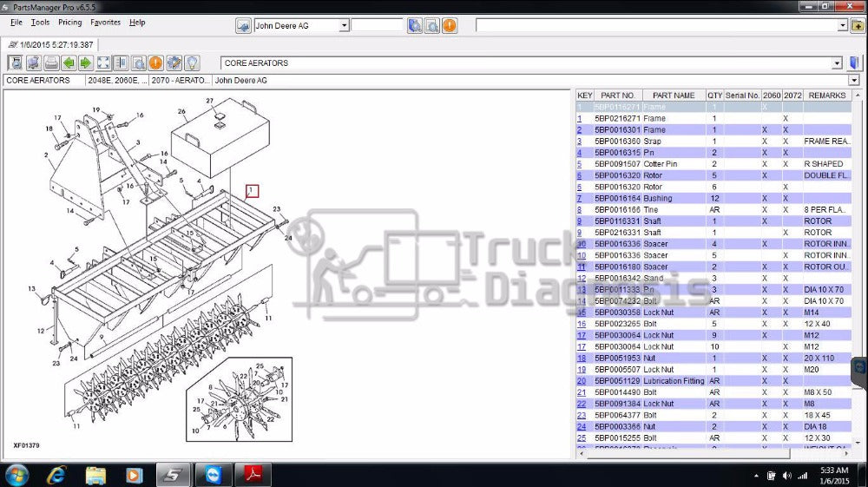Viewport: 868px width, 487px height.
Task: Open Adobe Reader from the taskbar
Action: [x=256, y=475]
